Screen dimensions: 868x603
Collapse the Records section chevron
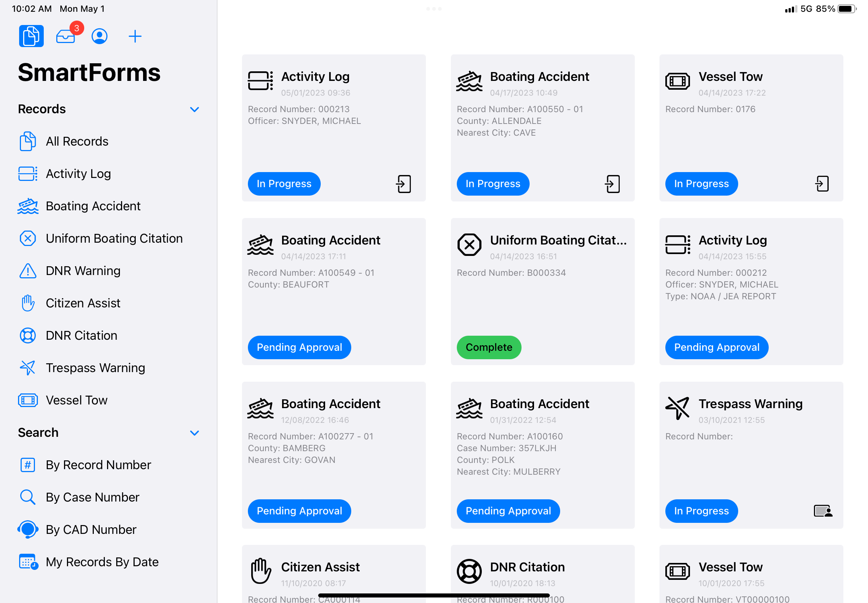194,110
